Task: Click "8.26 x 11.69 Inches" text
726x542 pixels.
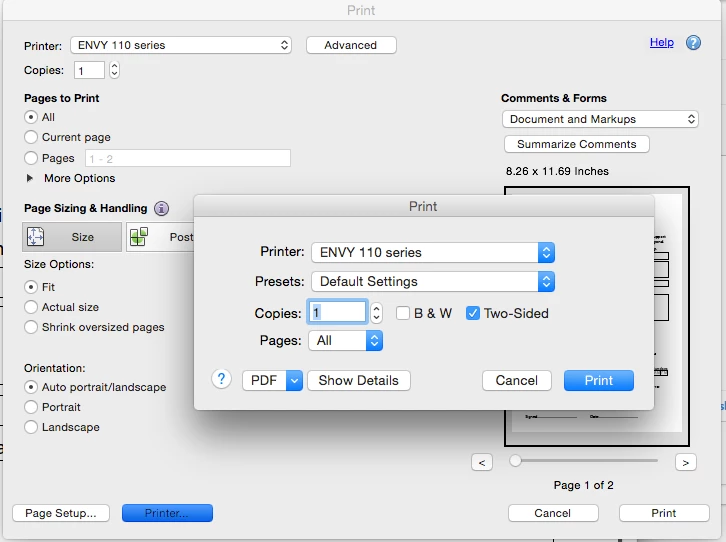Action: coord(557,171)
